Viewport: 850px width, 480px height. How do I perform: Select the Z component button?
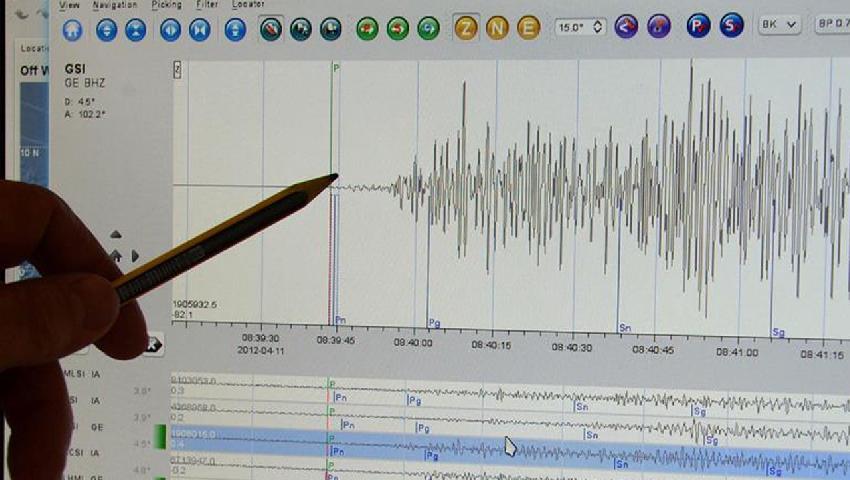pyautogui.click(x=465, y=28)
